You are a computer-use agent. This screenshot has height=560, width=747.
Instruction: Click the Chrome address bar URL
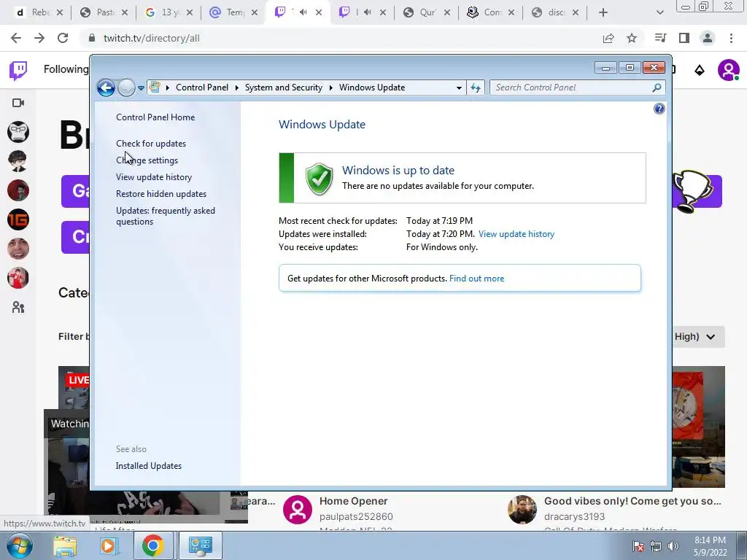[x=152, y=38]
